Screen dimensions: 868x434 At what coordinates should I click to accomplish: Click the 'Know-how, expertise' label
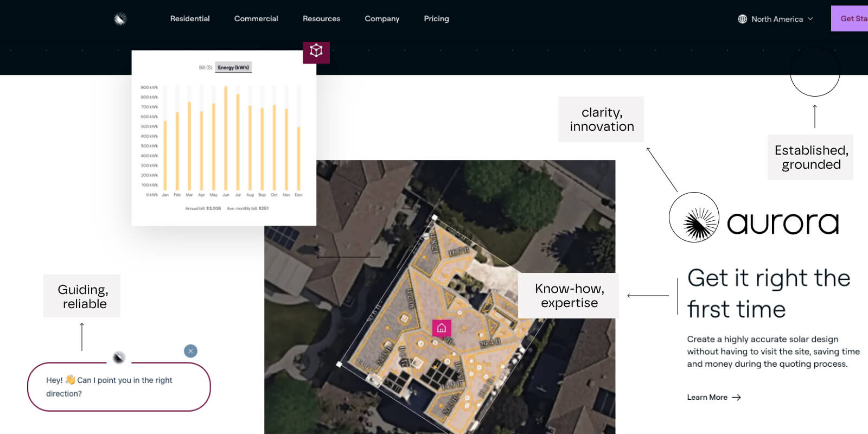569,296
